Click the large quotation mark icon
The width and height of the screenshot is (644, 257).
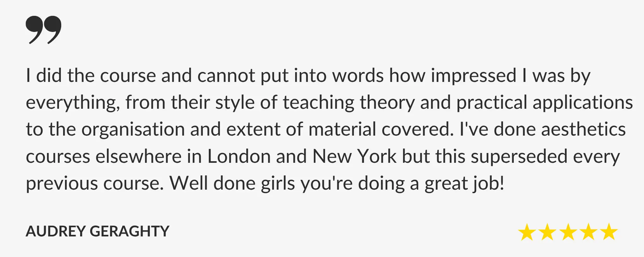44,30
